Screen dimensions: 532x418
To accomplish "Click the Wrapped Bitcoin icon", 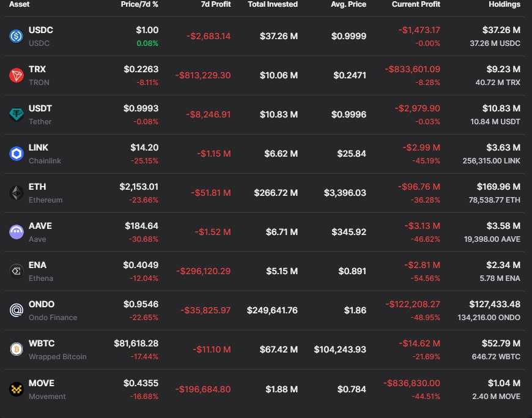I will [x=17, y=349].
